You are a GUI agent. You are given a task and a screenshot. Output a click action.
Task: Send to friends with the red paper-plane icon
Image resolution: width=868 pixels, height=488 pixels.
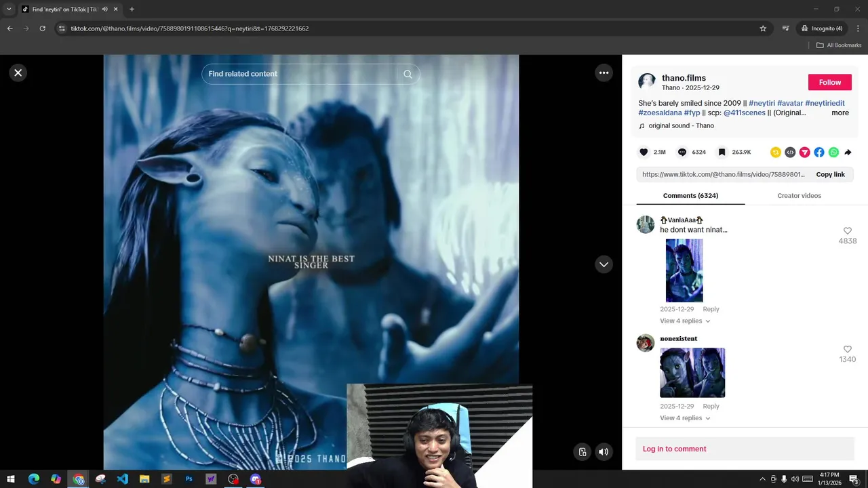coord(804,152)
